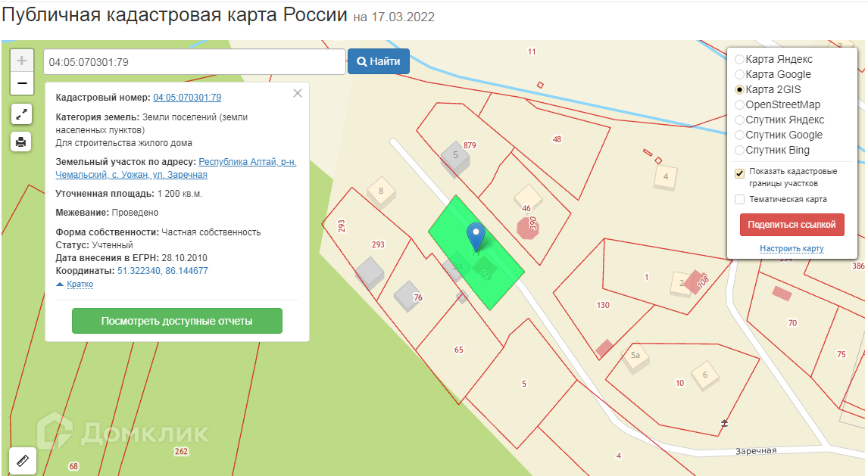This screenshot has width=868, height=476.
Task: Select Спутник Google base layer
Action: (x=739, y=135)
